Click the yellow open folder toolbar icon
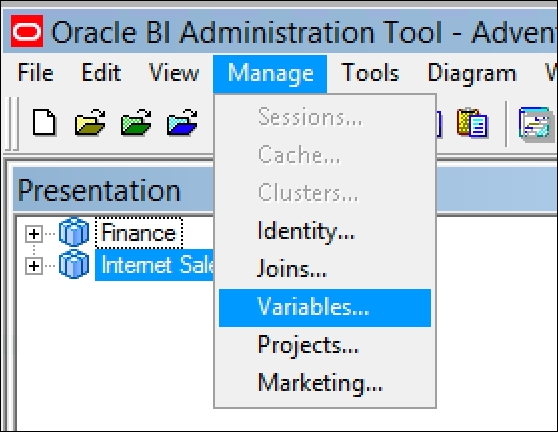 pyautogui.click(x=90, y=122)
